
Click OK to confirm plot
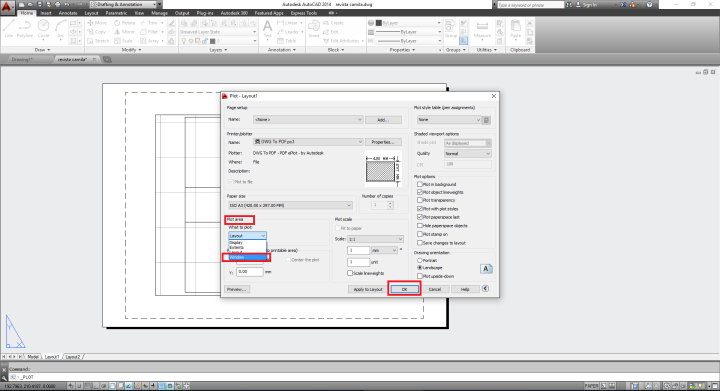click(404, 289)
